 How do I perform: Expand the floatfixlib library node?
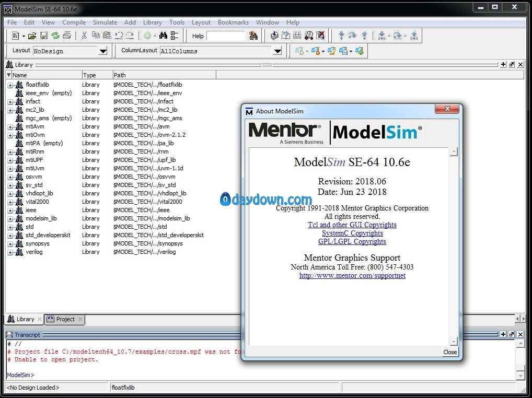point(10,85)
